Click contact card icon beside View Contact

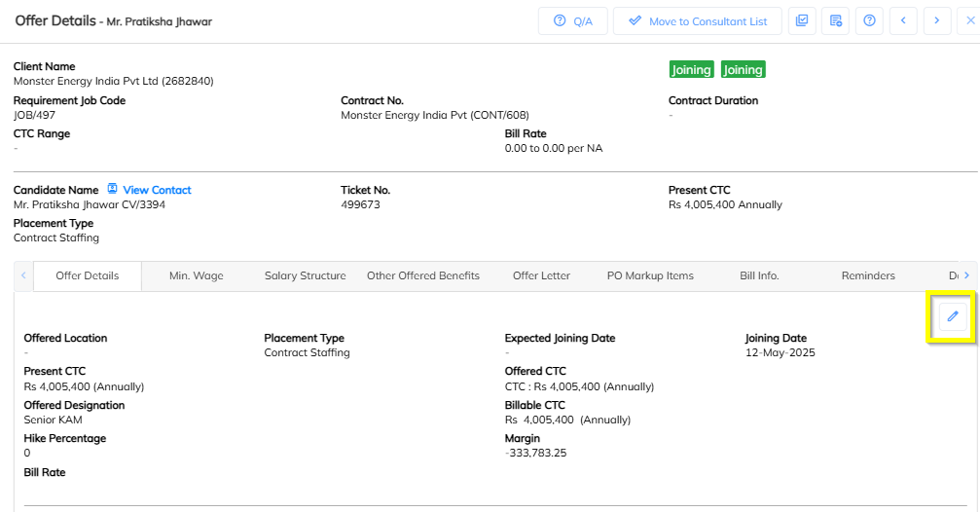(112, 189)
